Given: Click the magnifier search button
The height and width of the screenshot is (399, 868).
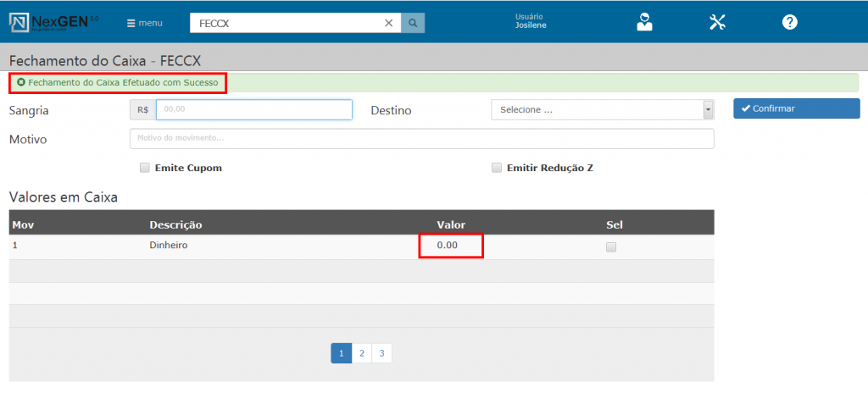Looking at the screenshot, I should 413,24.
